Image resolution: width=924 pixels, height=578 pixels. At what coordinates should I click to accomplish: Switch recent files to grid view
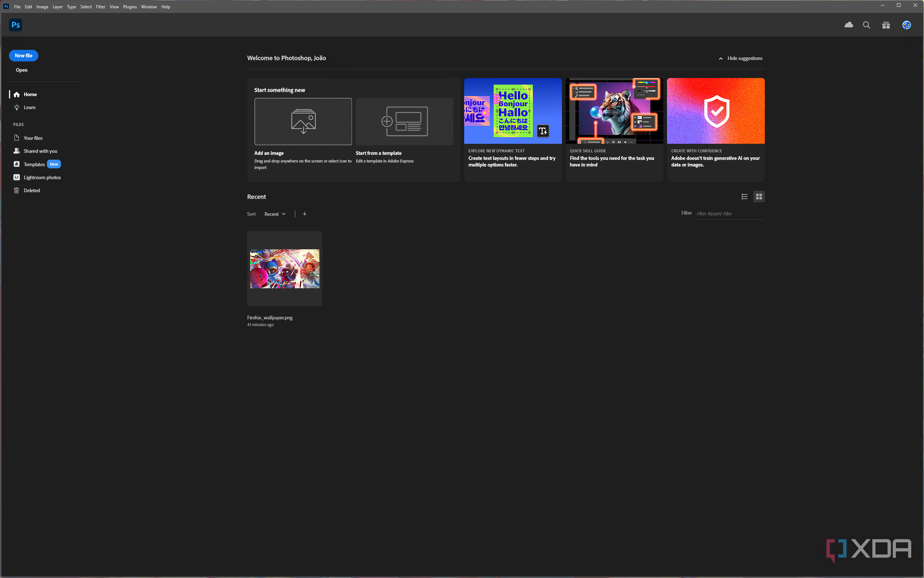pyautogui.click(x=759, y=197)
